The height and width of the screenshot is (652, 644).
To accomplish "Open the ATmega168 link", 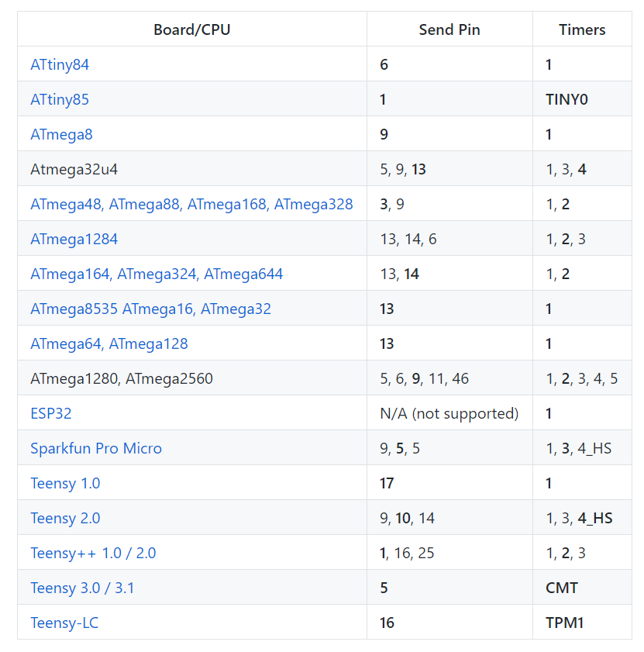I will [227, 205].
